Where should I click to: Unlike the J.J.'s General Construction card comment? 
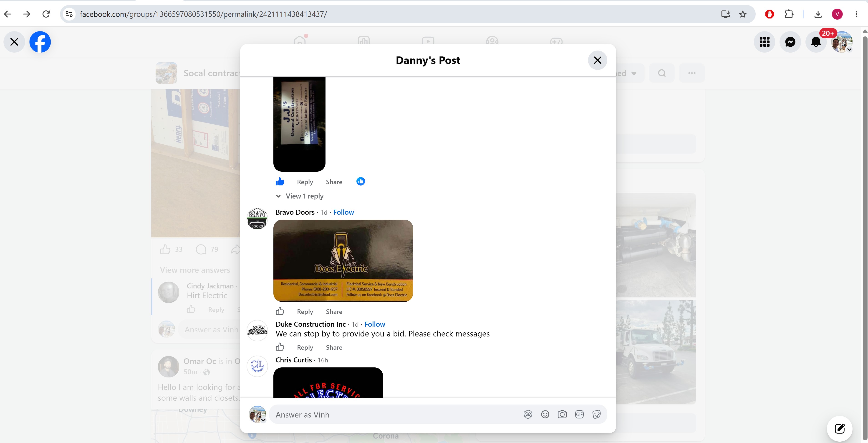[280, 182]
